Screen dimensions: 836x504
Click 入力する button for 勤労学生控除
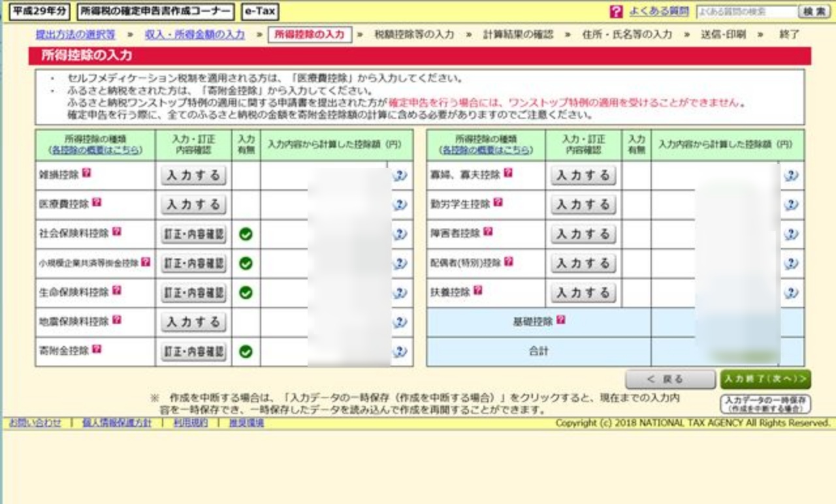click(583, 204)
